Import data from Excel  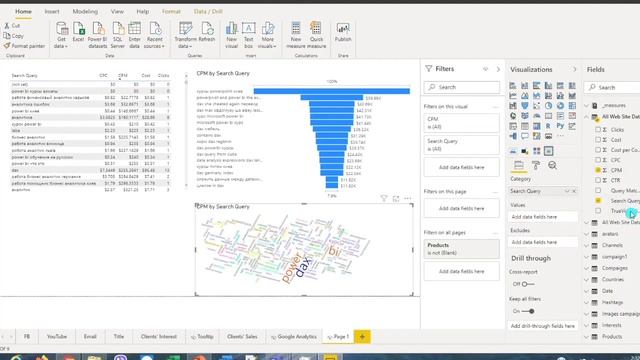point(78,33)
